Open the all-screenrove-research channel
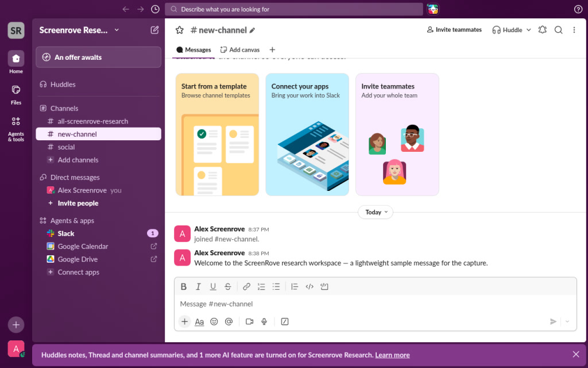The height and width of the screenshot is (368, 588). pos(99,121)
